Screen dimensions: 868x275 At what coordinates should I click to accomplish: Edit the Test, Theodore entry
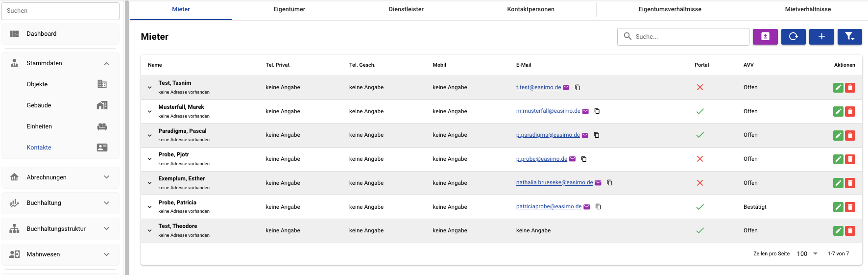(x=838, y=231)
